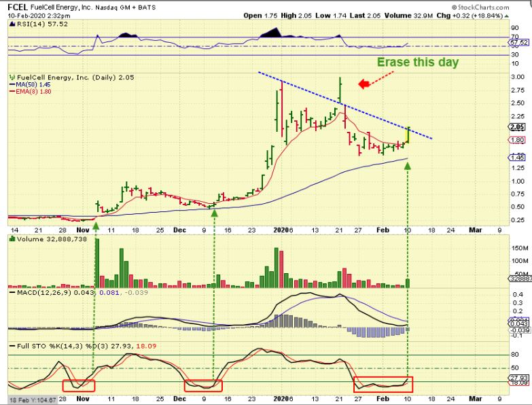
Task: Click the RSI(14) 57.52 label
Action: pyautogui.click(x=41, y=24)
